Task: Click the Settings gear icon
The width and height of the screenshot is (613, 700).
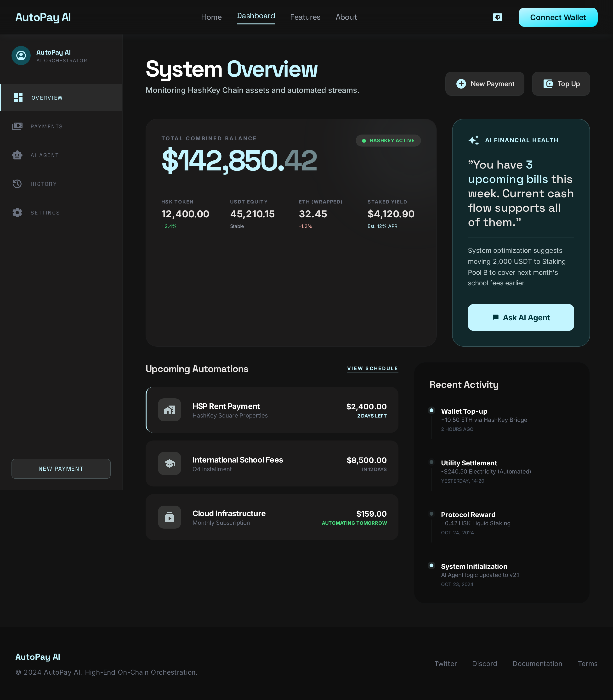Action: click(17, 213)
